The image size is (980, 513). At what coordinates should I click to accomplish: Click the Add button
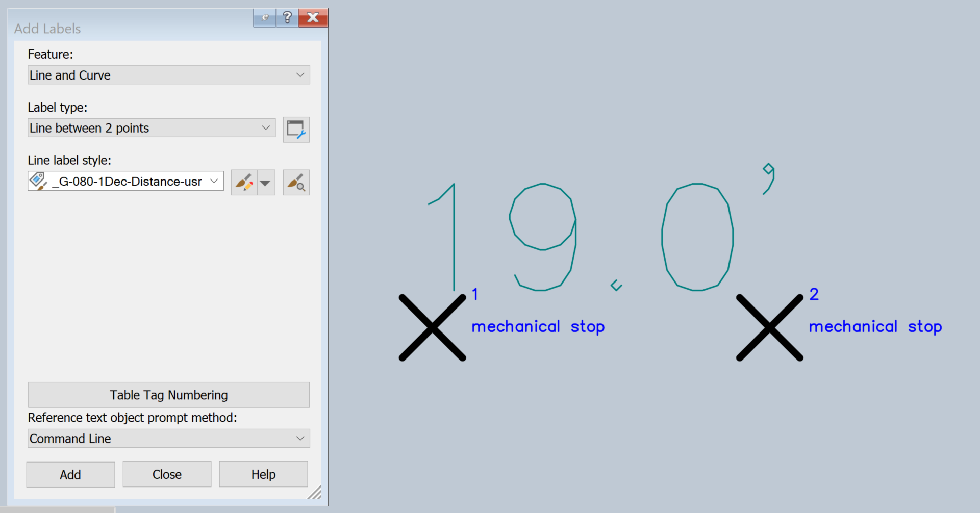point(70,474)
